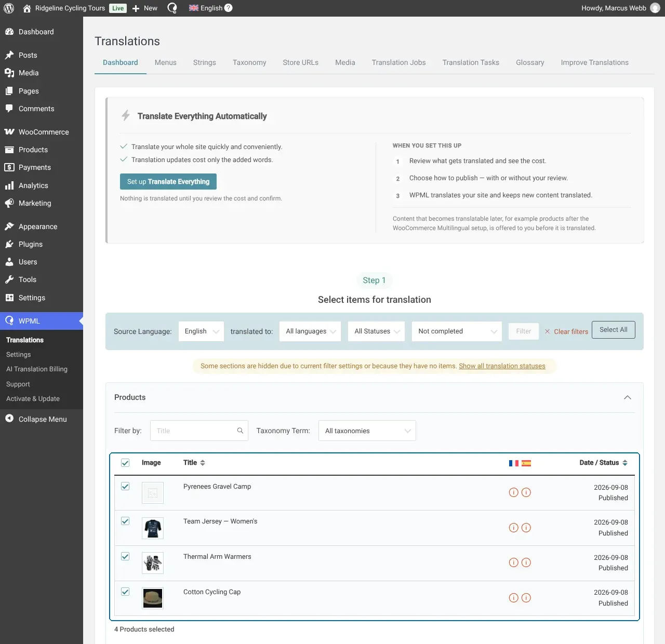Viewport: 665px width, 644px height.
Task: Click Show all translation statuses link
Action: pyautogui.click(x=502, y=366)
